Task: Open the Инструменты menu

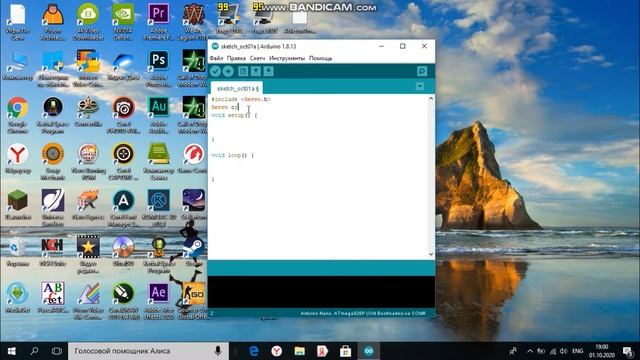Action: click(x=287, y=58)
